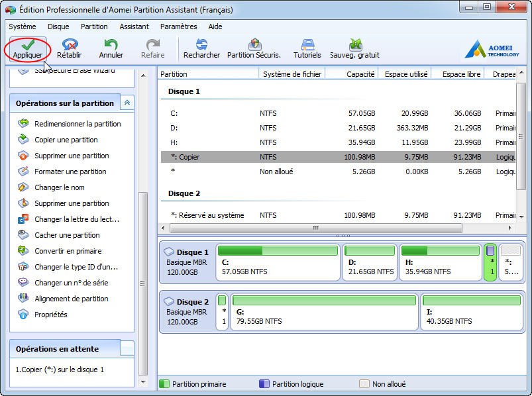Select the Non alloué row in Disque 1
The width and height of the screenshot is (532, 396).
(x=339, y=172)
